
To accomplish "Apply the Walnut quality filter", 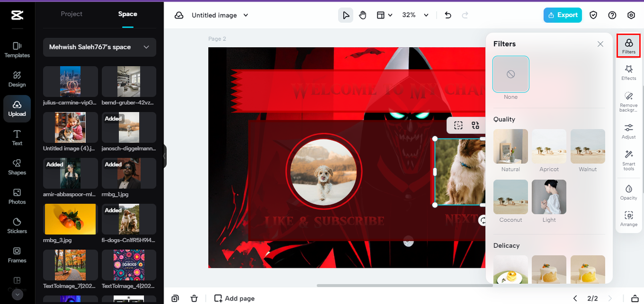I will click(x=588, y=146).
